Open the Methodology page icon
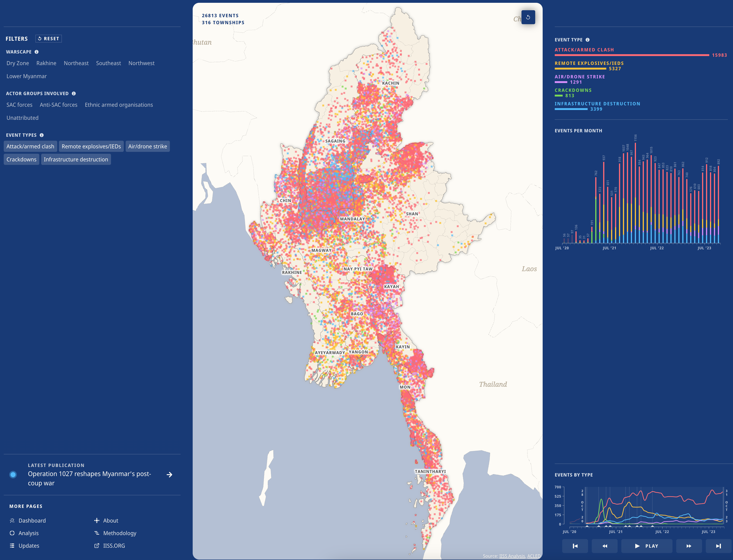 tap(97, 533)
